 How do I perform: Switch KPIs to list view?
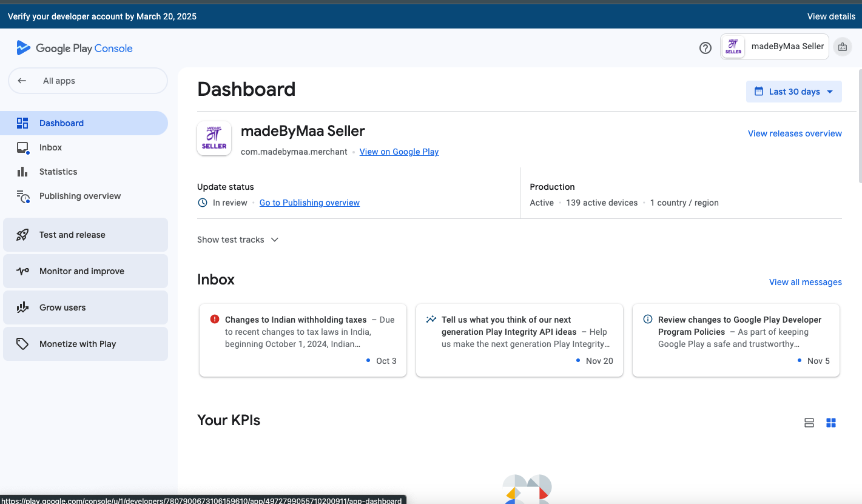tap(809, 423)
